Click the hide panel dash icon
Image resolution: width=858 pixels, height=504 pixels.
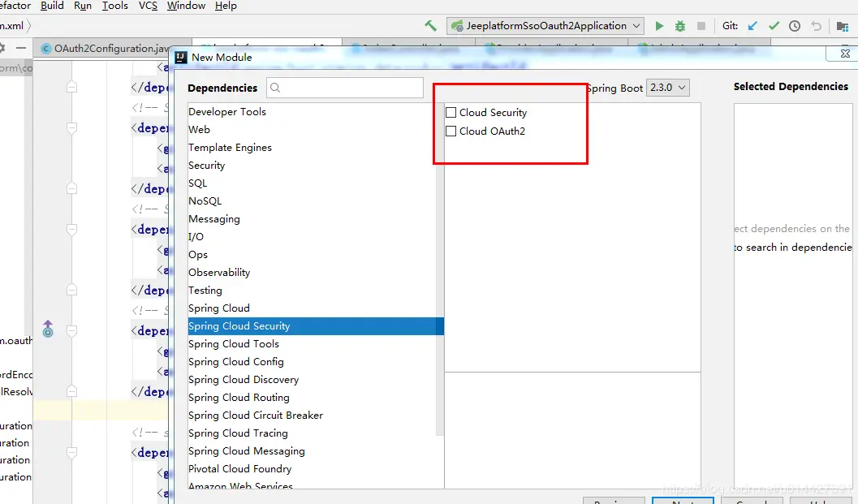pyautogui.click(x=21, y=48)
